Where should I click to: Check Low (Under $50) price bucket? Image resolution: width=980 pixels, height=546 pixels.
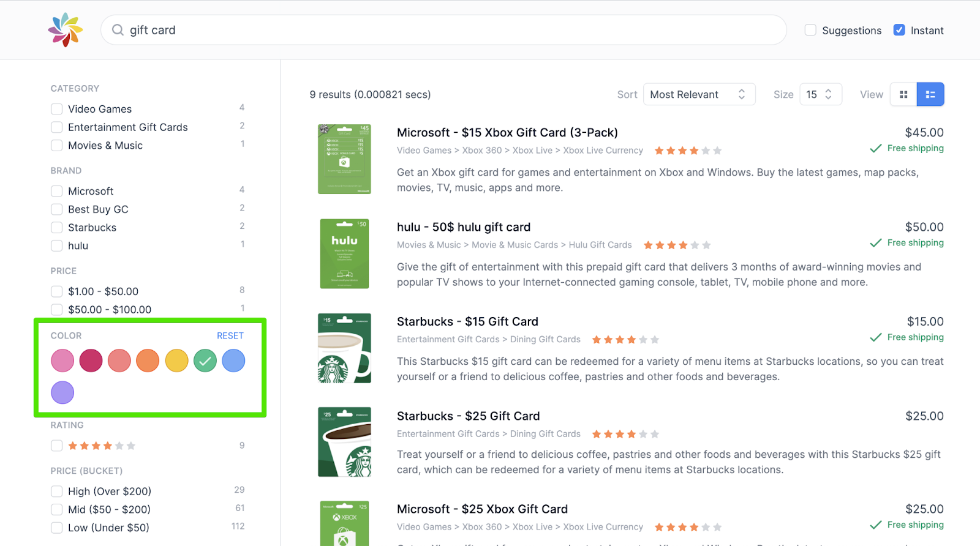57,528
